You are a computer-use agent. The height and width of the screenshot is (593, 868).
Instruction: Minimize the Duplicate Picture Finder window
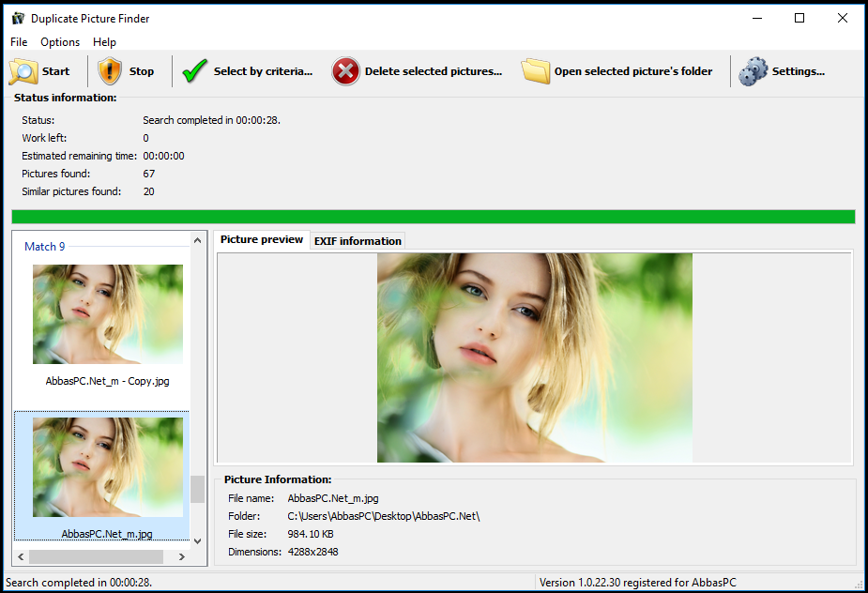point(757,18)
